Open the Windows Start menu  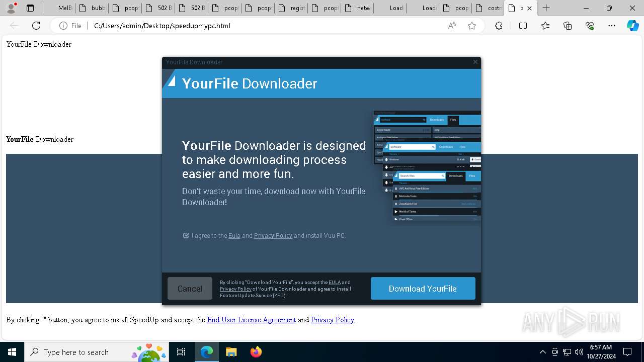click(x=12, y=352)
